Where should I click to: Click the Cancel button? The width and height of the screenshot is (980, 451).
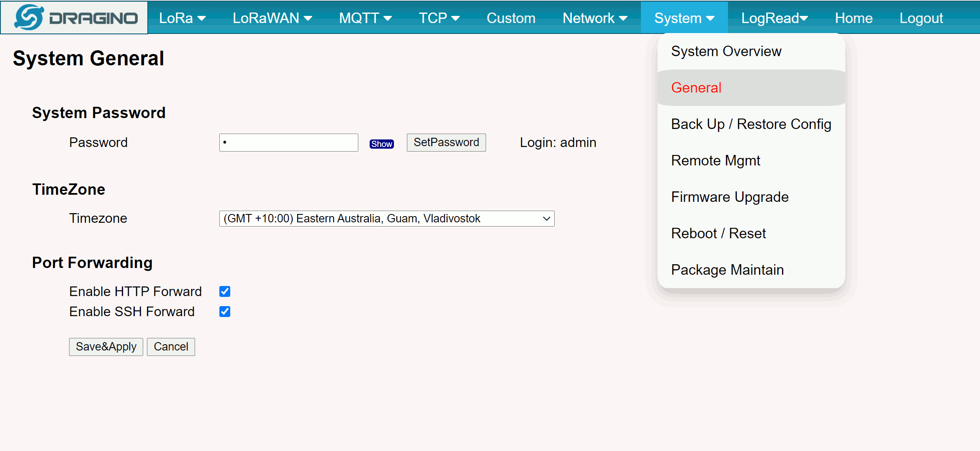(171, 347)
